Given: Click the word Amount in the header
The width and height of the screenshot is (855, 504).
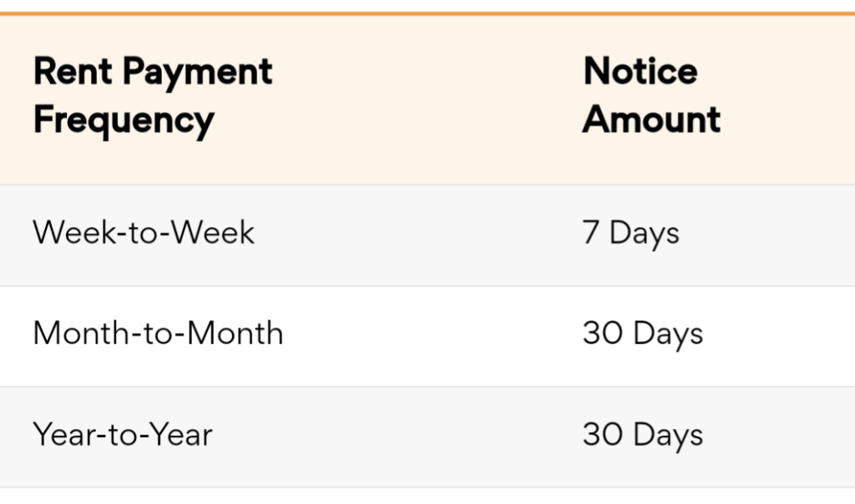Looking at the screenshot, I should pyautogui.click(x=651, y=119).
